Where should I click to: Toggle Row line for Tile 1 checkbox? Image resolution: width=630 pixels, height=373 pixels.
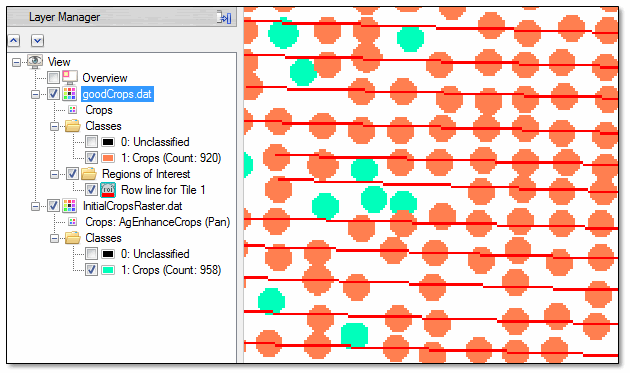click(x=91, y=189)
